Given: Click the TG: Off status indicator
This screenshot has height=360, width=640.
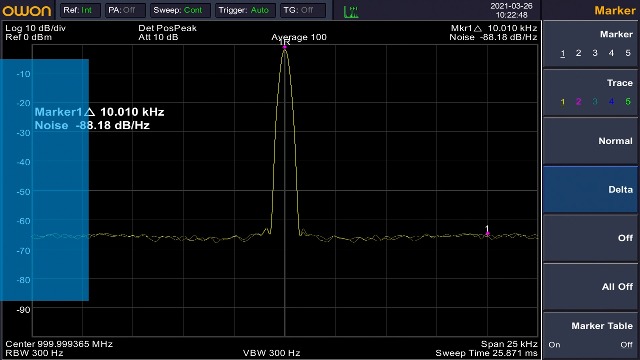Looking at the screenshot, I should coord(302,10).
